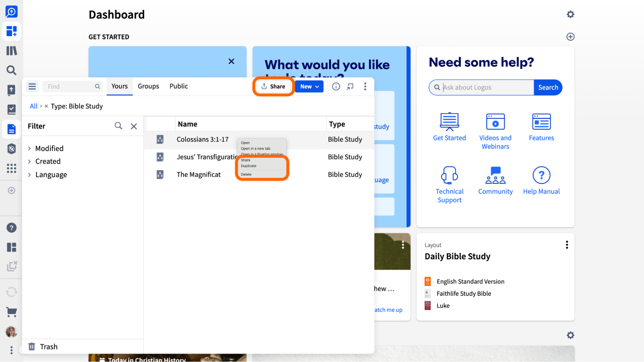Open the Community icon
The image size is (644, 362).
click(495, 175)
